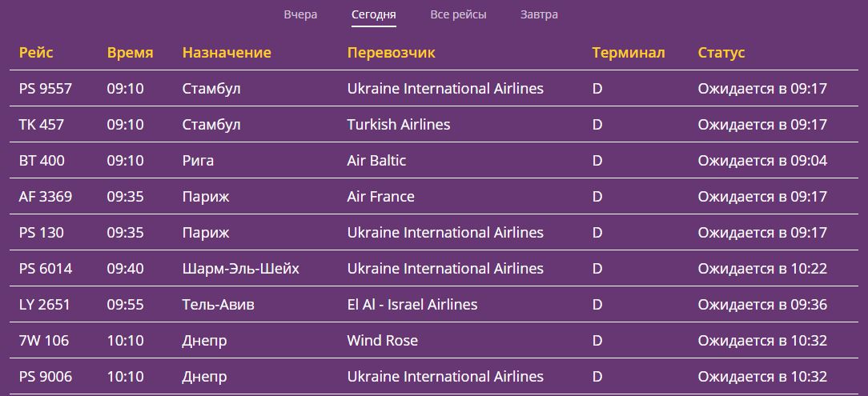Select the Сегодня tab
The width and height of the screenshot is (868, 396).
373,14
